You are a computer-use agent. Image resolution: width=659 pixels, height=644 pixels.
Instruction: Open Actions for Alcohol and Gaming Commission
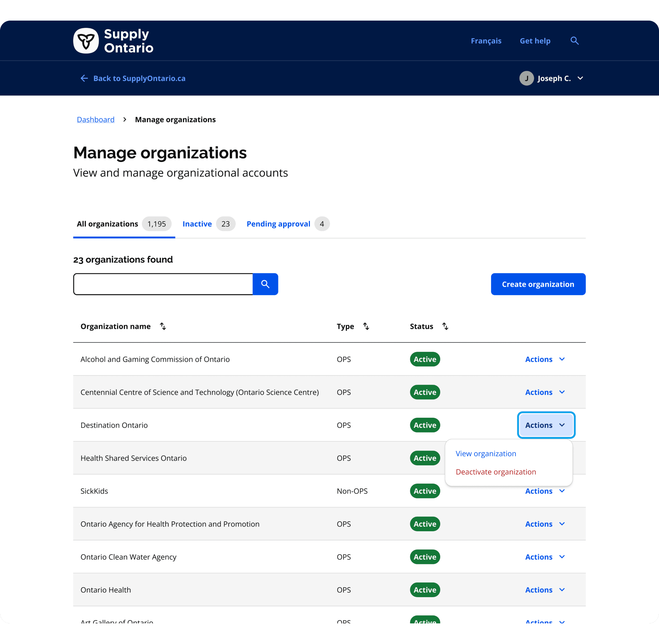pyautogui.click(x=545, y=359)
